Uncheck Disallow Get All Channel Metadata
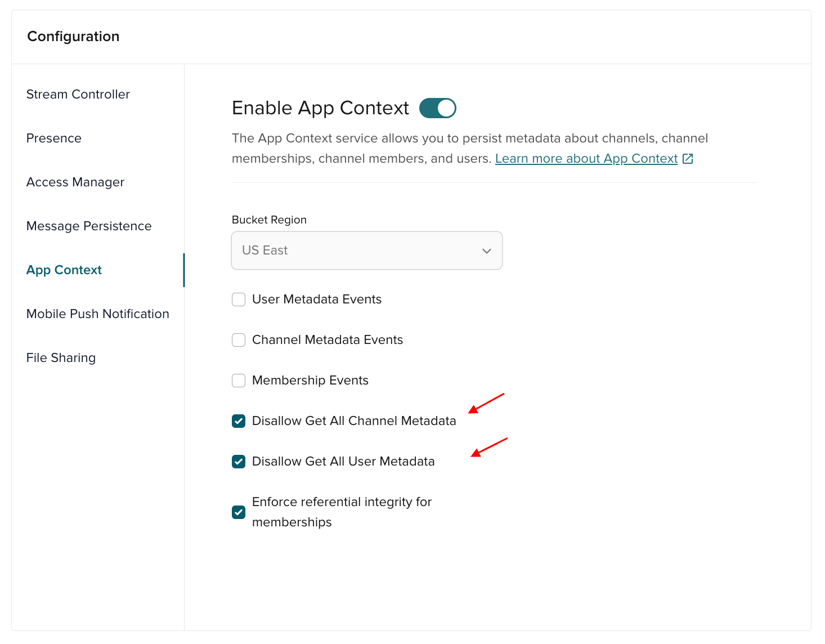Viewport: 825px width, 644px height. click(x=239, y=421)
